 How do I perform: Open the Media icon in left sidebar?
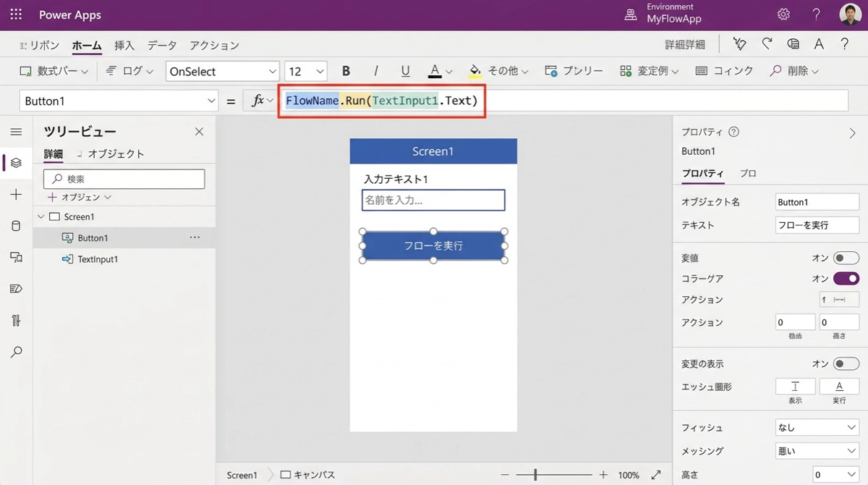pos(16,257)
